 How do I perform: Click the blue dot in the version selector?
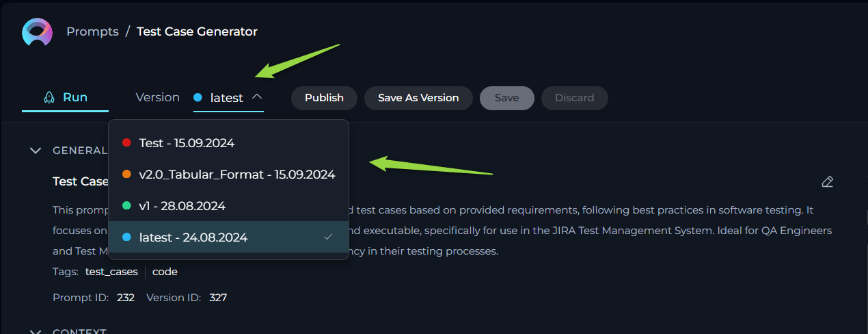(198, 98)
